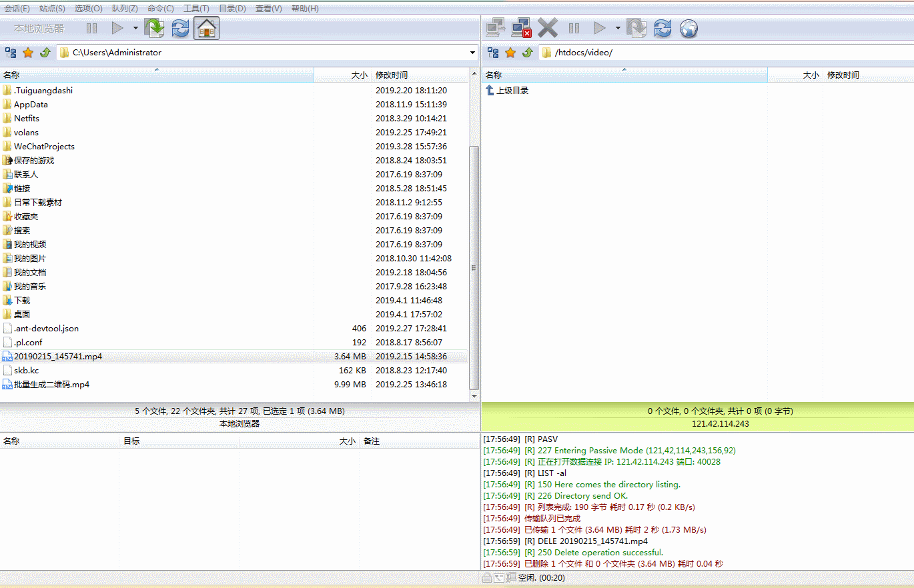Sort local files by 修改时间 column
The image size is (914, 588).
tap(392, 75)
